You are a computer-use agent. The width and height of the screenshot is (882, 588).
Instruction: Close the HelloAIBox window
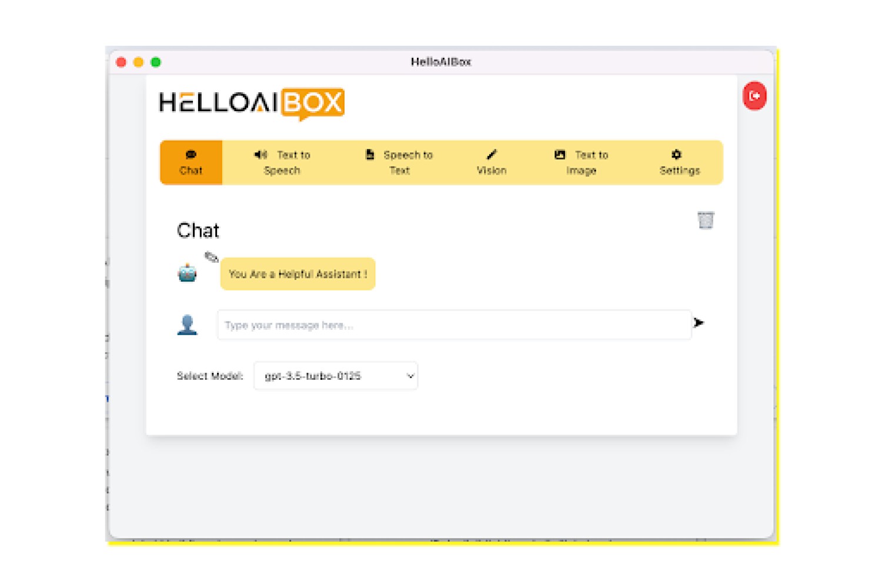121,62
